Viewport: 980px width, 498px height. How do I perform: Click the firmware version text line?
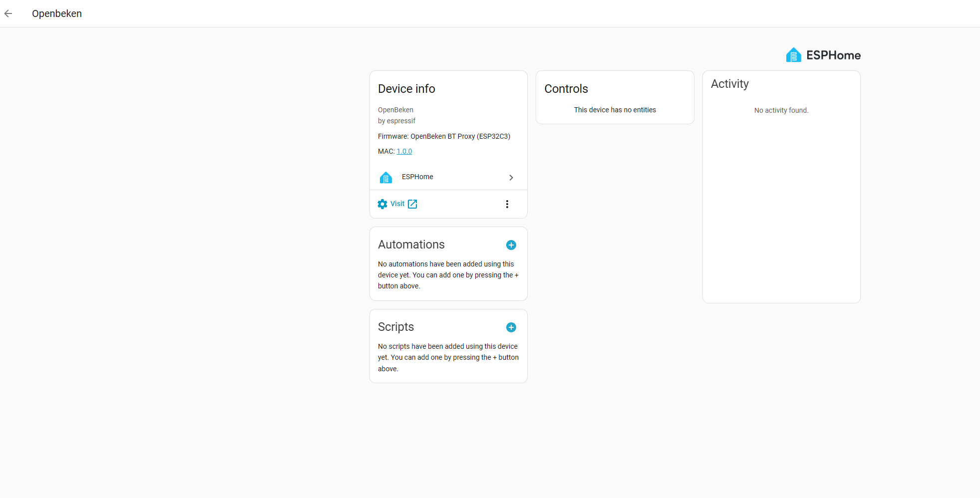444,136
